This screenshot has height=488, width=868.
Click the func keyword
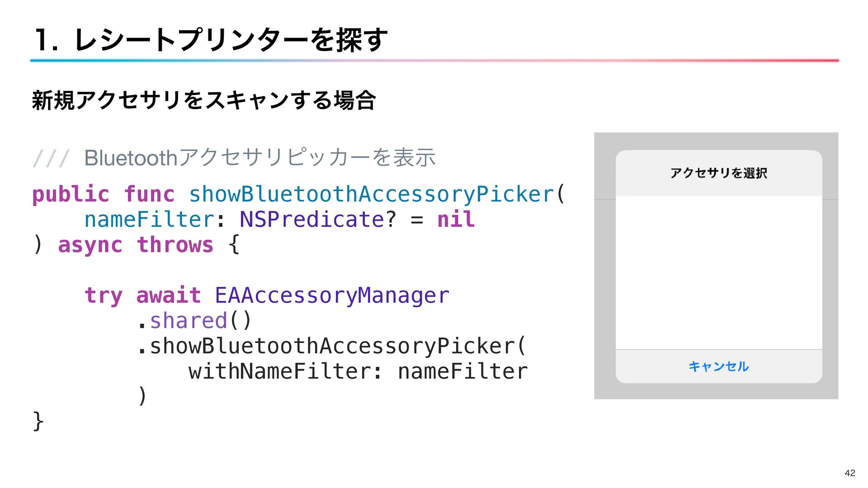coord(149,194)
